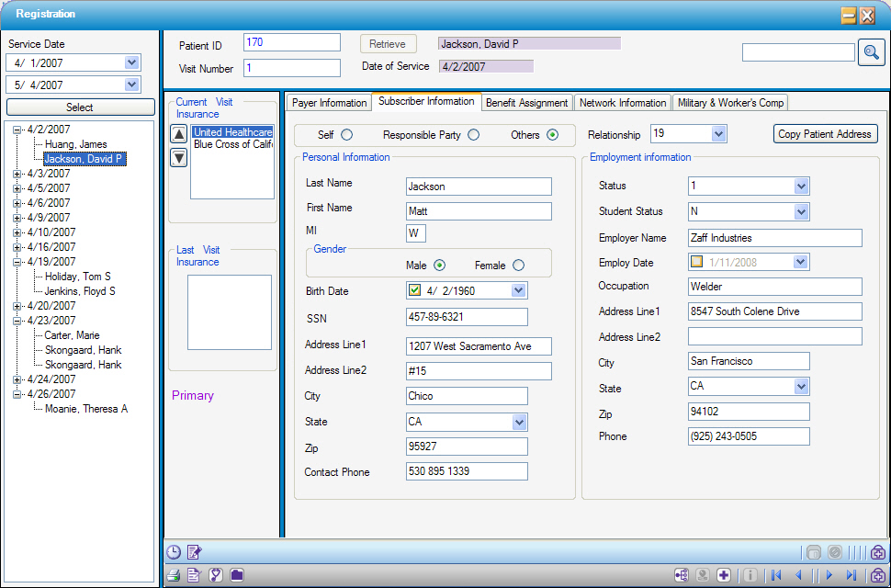Open the medical bag icon at bottom right
Image resolution: width=891 pixels, height=588 pixels.
click(877, 574)
